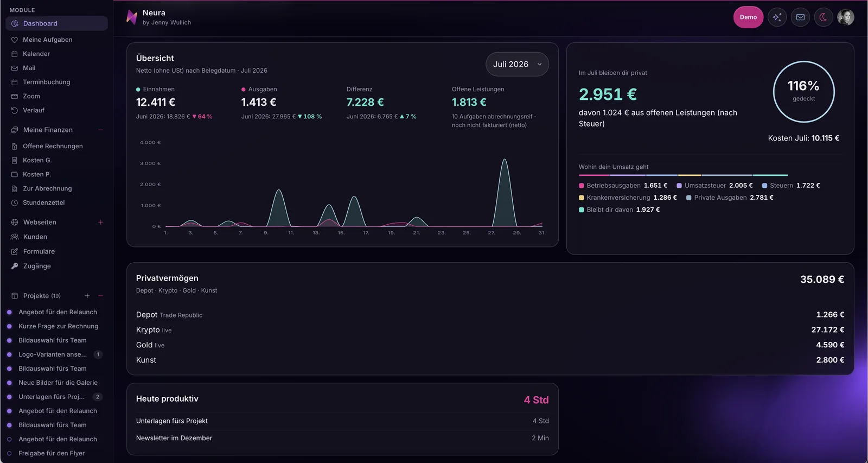Click the Terminbuchung icon
The width and height of the screenshot is (868, 463).
click(x=15, y=82)
